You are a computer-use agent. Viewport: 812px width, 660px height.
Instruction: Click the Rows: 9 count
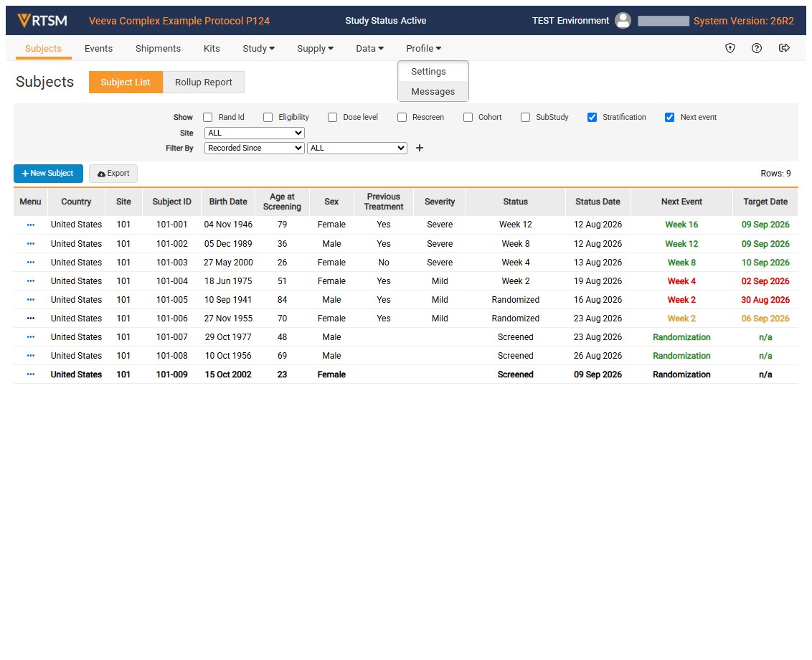[x=775, y=174]
